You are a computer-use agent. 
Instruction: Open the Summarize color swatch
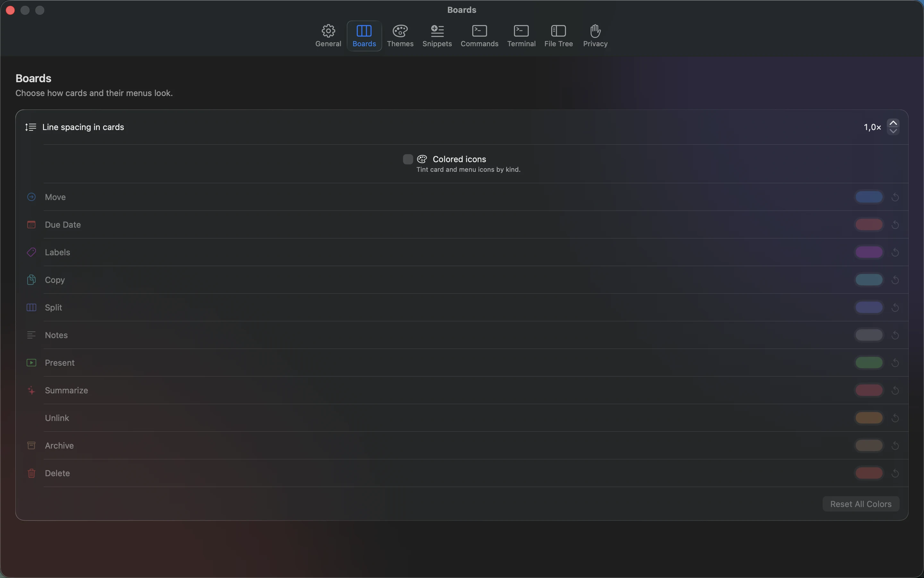(868, 390)
